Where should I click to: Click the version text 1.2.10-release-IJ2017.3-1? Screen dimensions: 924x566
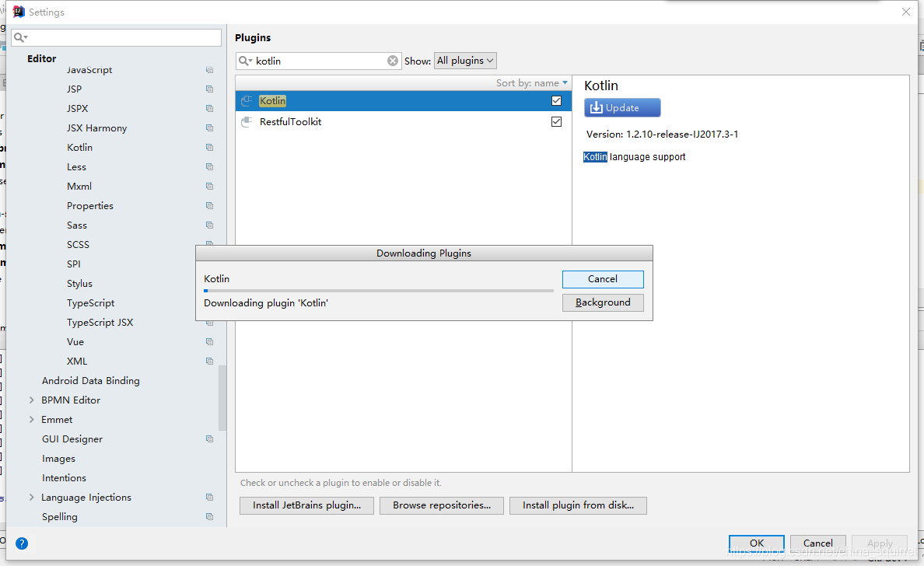pyautogui.click(x=682, y=135)
